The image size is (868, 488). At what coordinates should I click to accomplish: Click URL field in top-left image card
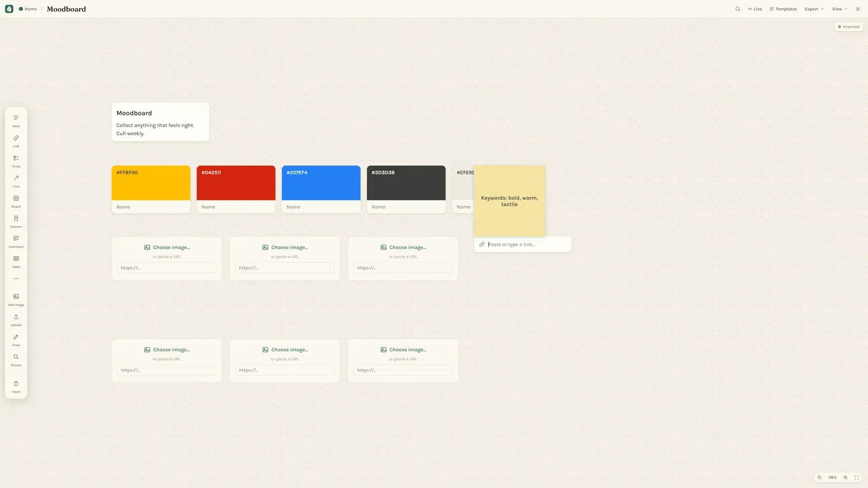[167, 268]
